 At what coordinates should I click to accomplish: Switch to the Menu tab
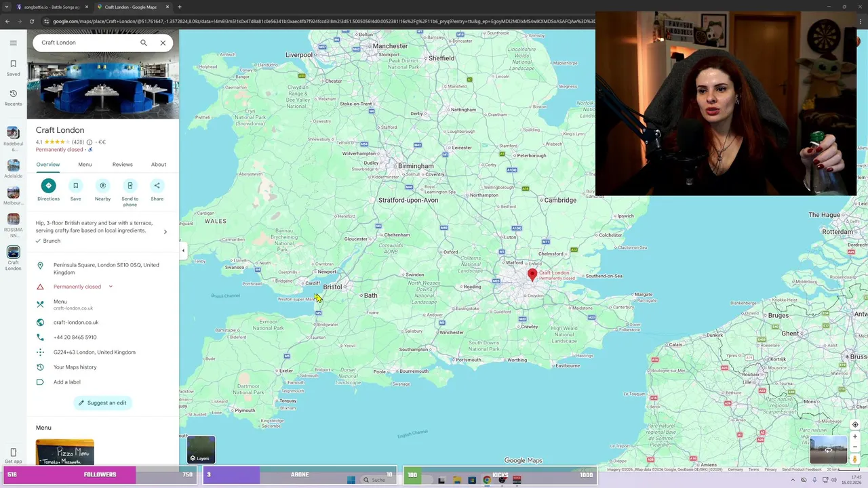point(85,164)
